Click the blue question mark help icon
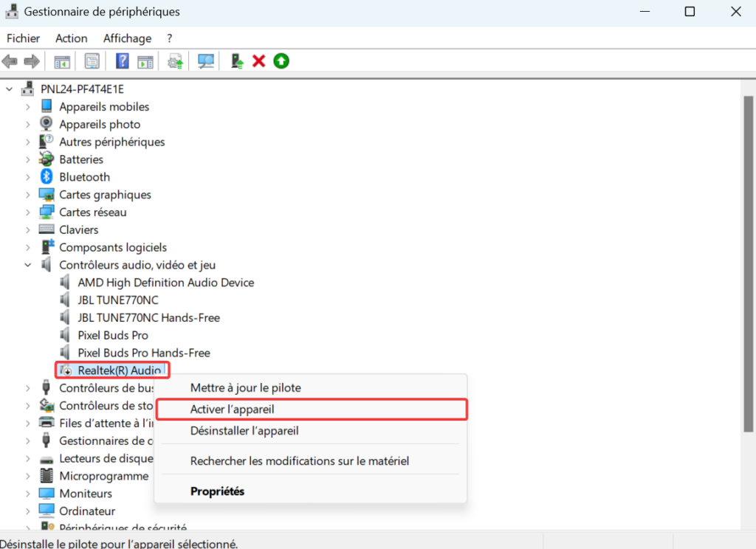Viewport: 756px width, 549px height. [x=123, y=61]
